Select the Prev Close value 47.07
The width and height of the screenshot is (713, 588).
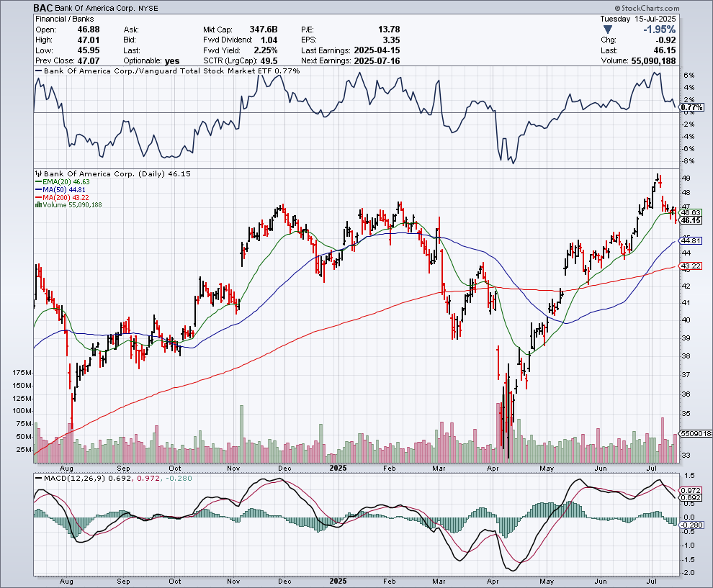tap(89, 61)
